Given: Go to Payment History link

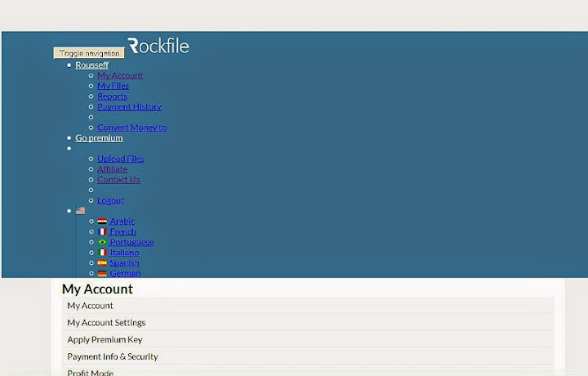Looking at the screenshot, I should 129,107.
